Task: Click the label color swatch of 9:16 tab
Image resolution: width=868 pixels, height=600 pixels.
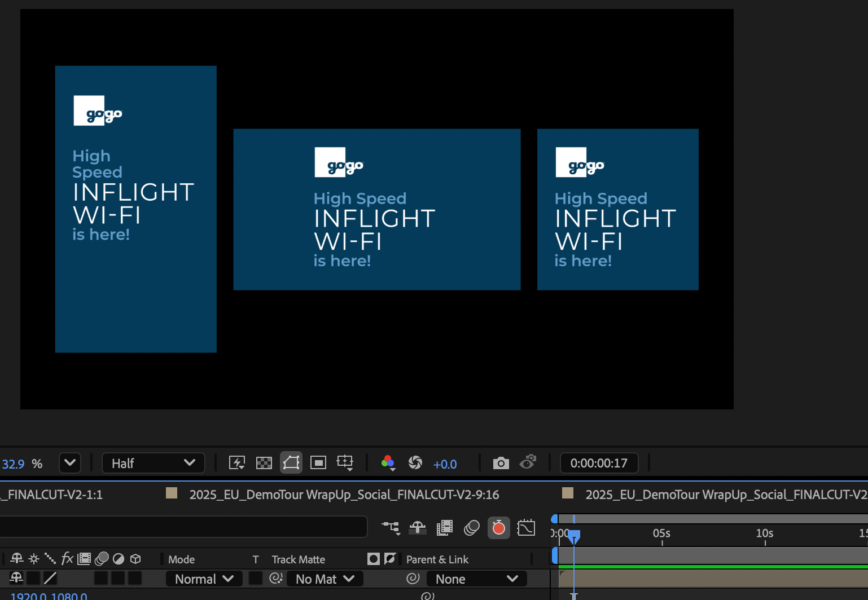Action: pyautogui.click(x=172, y=493)
